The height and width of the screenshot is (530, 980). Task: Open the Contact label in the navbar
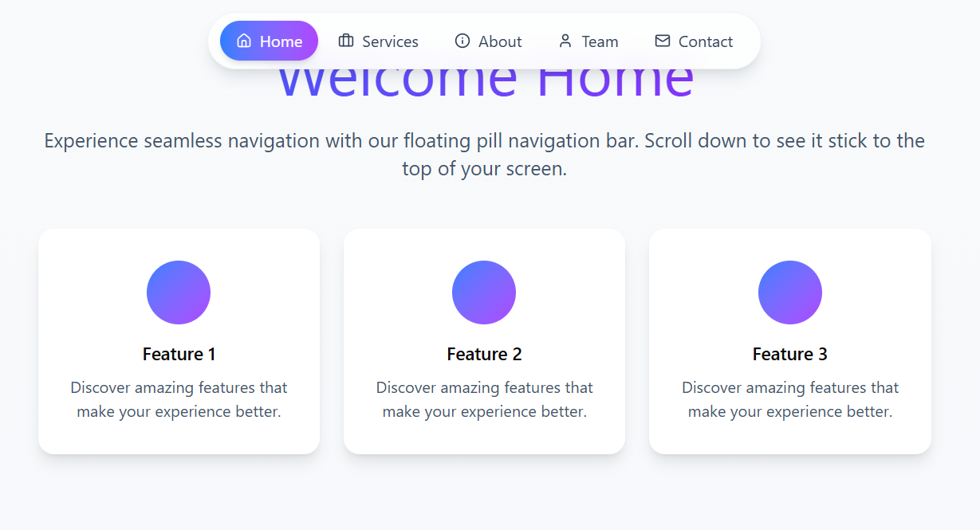tap(706, 41)
